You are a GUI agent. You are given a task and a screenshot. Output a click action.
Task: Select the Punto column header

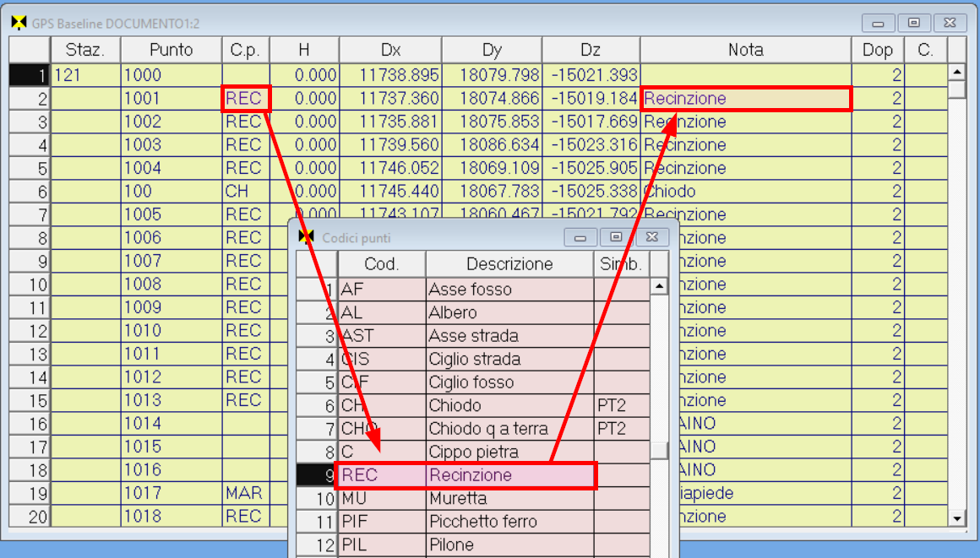pos(171,50)
